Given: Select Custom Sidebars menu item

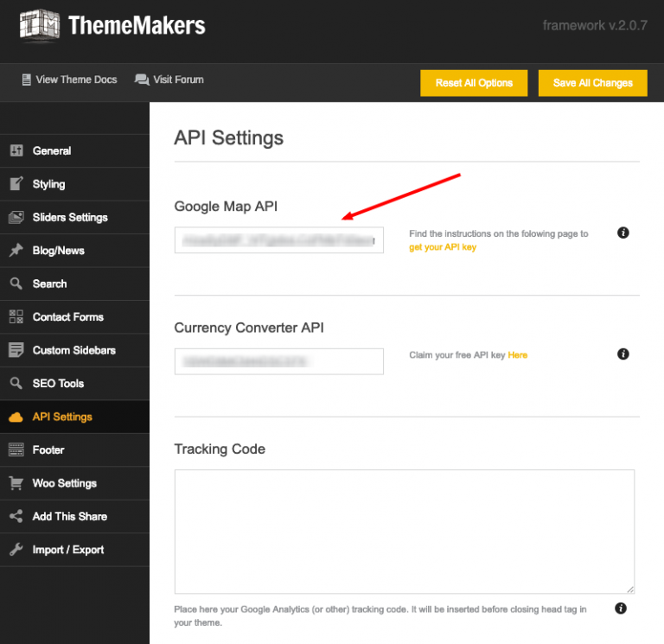Looking at the screenshot, I should click(74, 350).
